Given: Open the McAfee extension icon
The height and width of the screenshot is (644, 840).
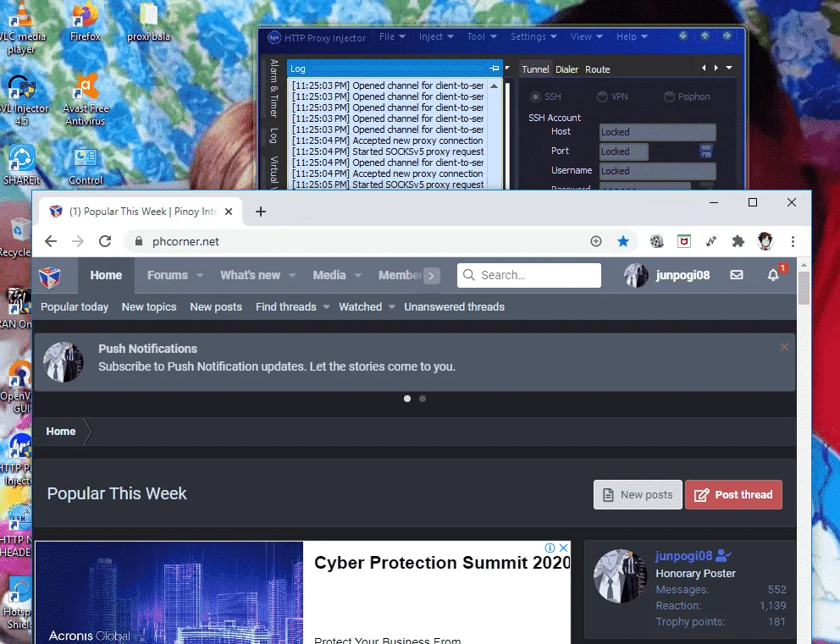Looking at the screenshot, I should coord(684,241).
